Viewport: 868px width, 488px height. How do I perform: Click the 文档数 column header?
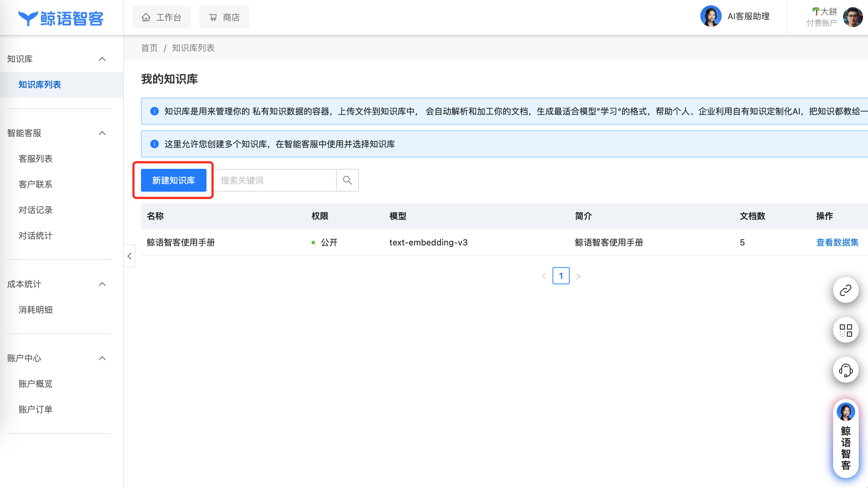pyautogui.click(x=752, y=216)
